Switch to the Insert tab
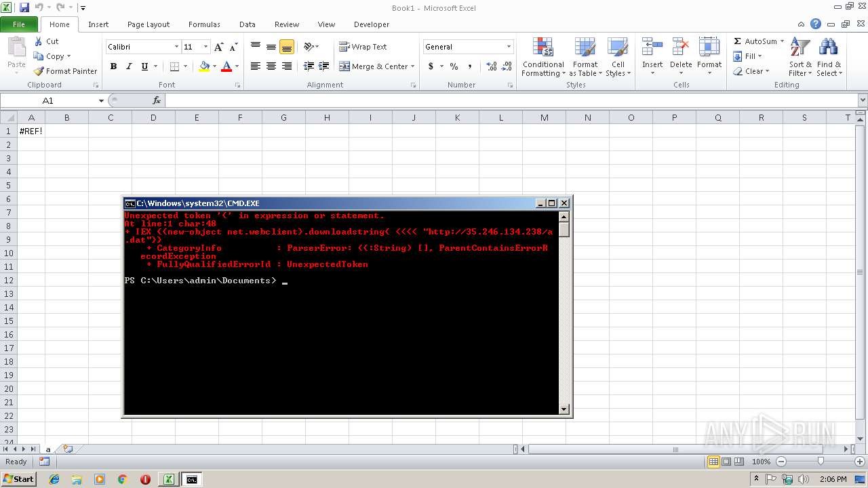This screenshot has height=488, width=868. tap(98, 24)
